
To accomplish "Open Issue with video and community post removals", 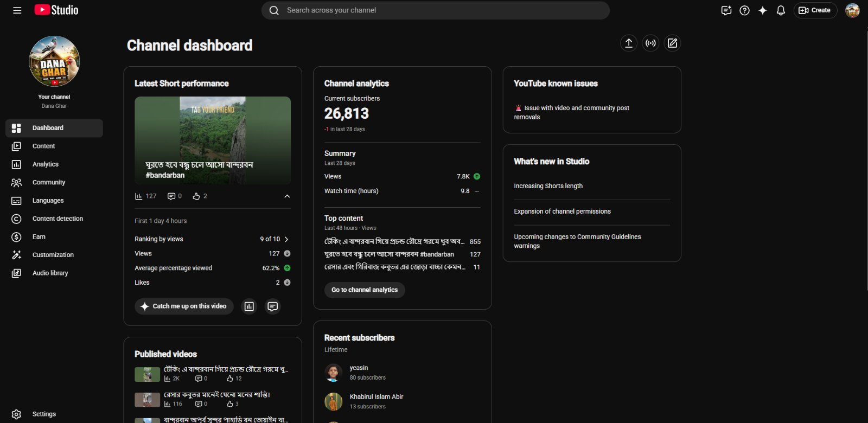I will 572,112.
